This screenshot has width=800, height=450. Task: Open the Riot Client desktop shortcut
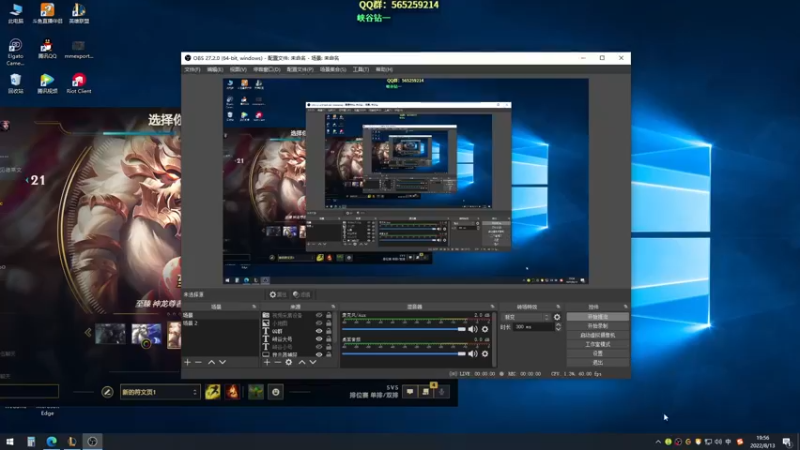pos(79,84)
